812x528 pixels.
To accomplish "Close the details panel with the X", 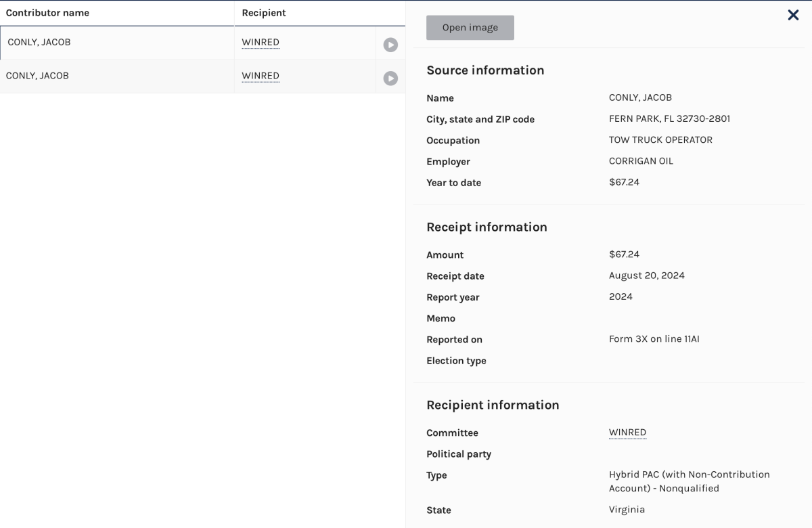I will point(793,15).
